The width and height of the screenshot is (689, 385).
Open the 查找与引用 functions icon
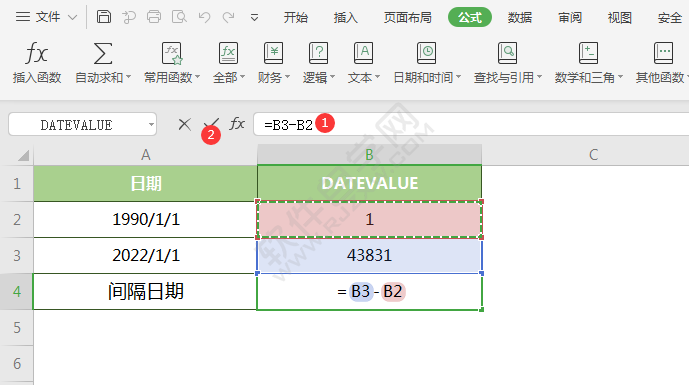click(x=507, y=53)
